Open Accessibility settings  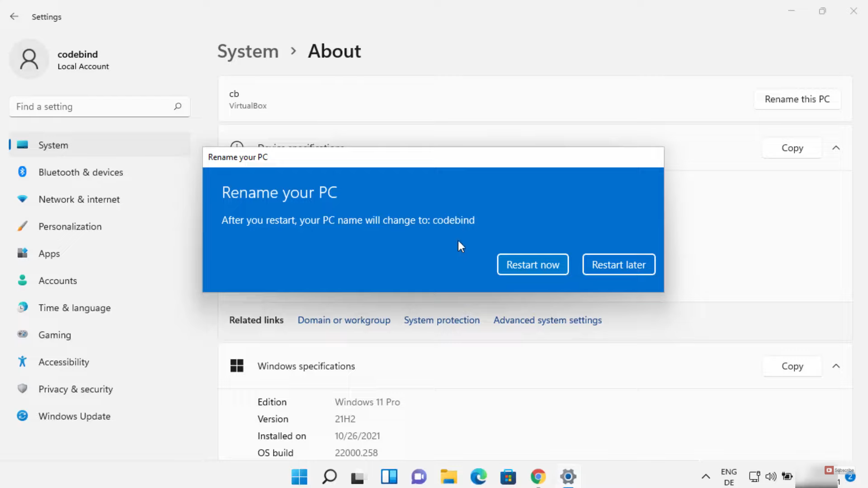click(x=63, y=362)
